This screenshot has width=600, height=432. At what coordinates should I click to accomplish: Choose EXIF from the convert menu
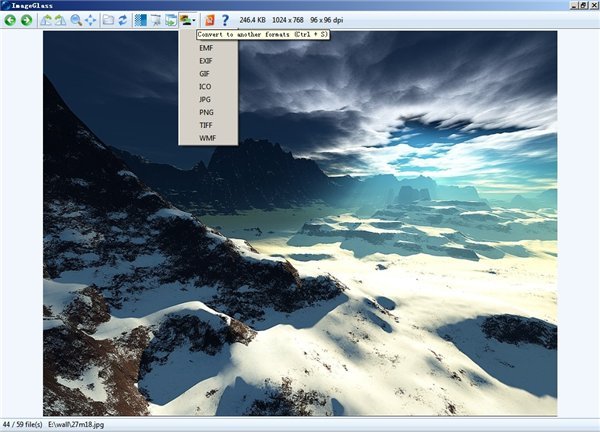[x=208, y=61]
